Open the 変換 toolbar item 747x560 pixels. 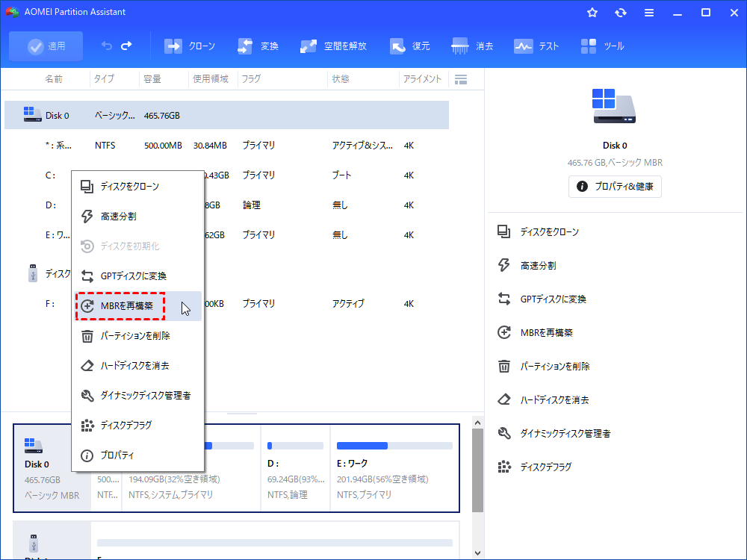[258, 46]
